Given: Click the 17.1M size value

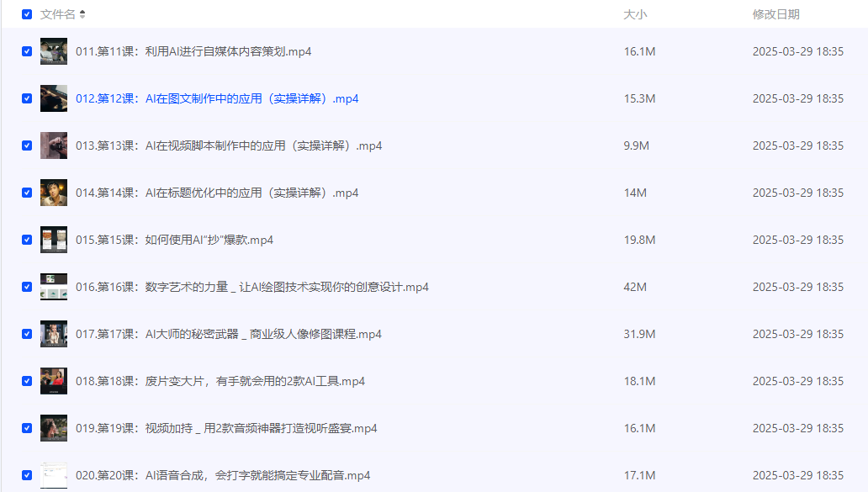Looking at the screenshot, I should [639, 475].
